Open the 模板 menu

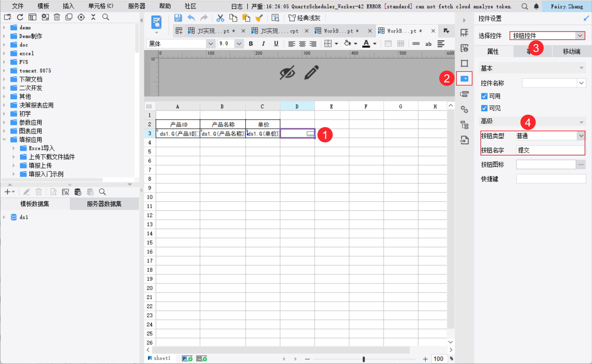pos(43,6)
